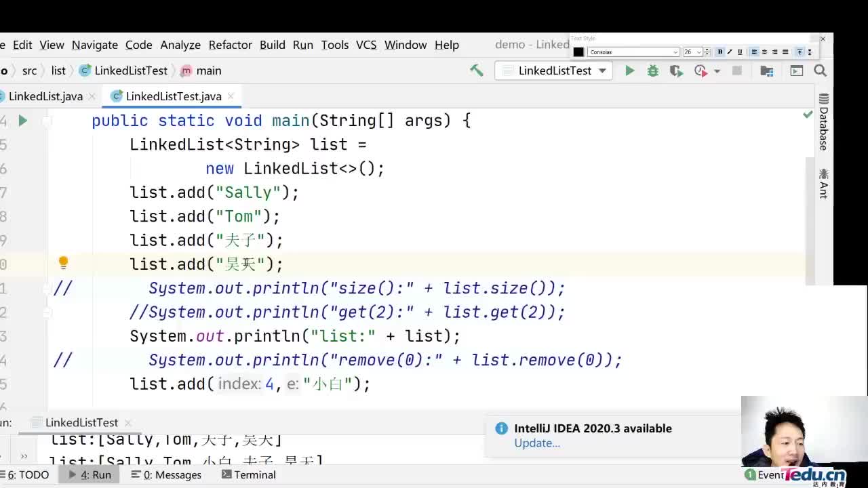Toggle right alignment in Text Style toolbar
This screenshot has width=868, height=488.
pyautogui.click(x=774, y=52)
